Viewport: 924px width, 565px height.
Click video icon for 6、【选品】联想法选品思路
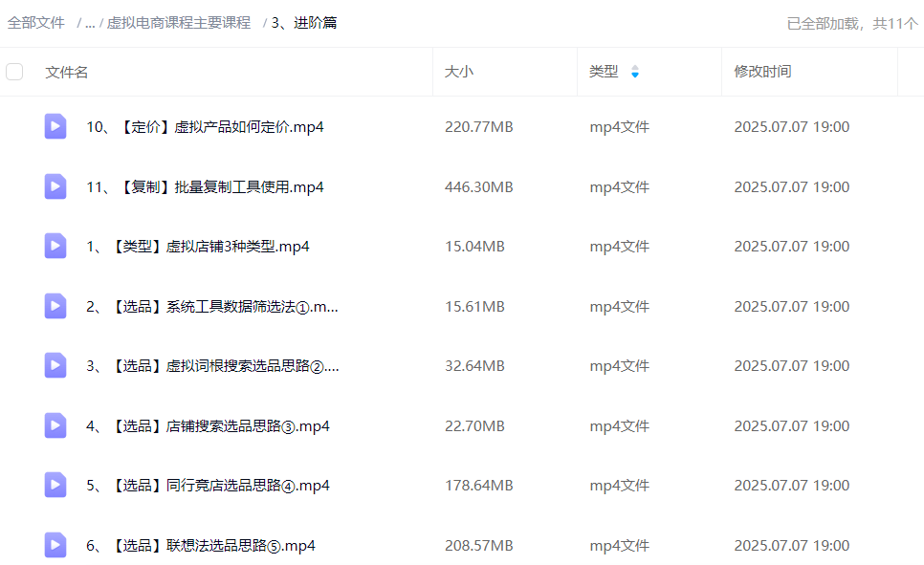pos(55,545)
